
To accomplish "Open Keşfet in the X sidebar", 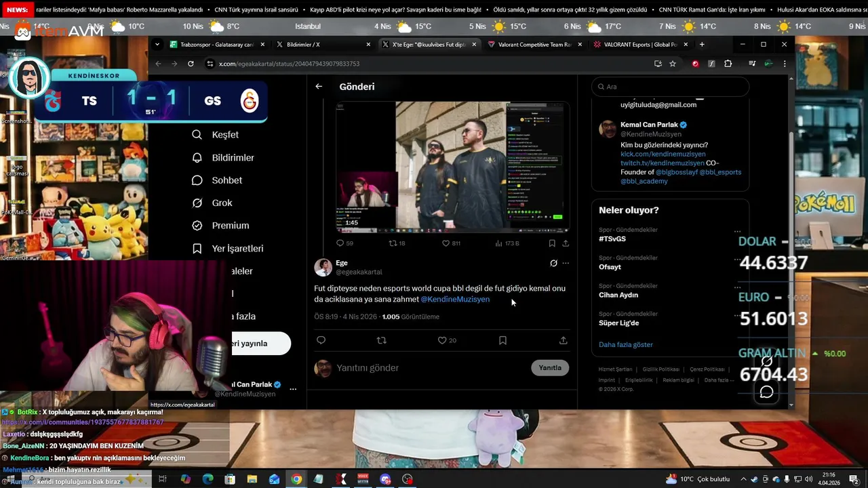I will point(216,135).
